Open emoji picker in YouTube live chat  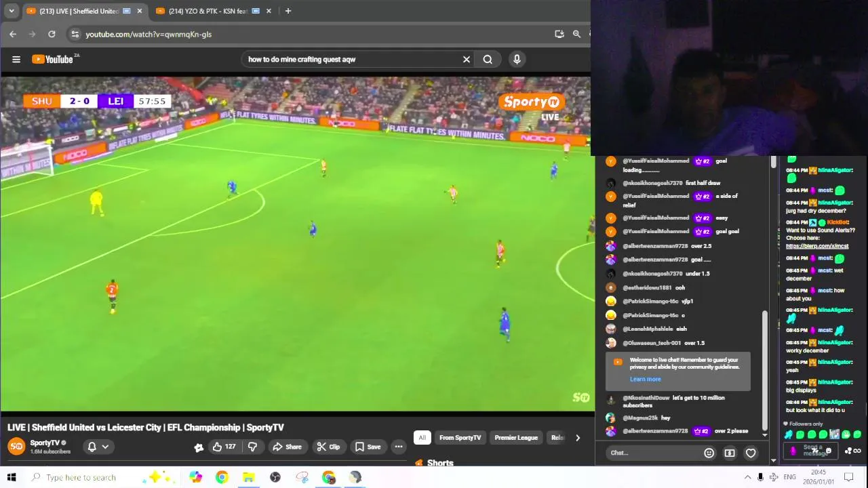709,453
